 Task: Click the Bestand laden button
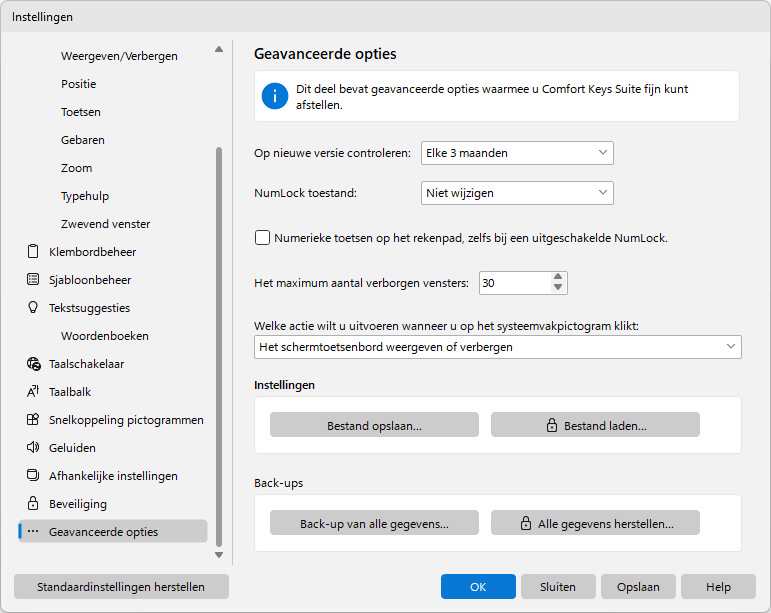click(595, 425)
